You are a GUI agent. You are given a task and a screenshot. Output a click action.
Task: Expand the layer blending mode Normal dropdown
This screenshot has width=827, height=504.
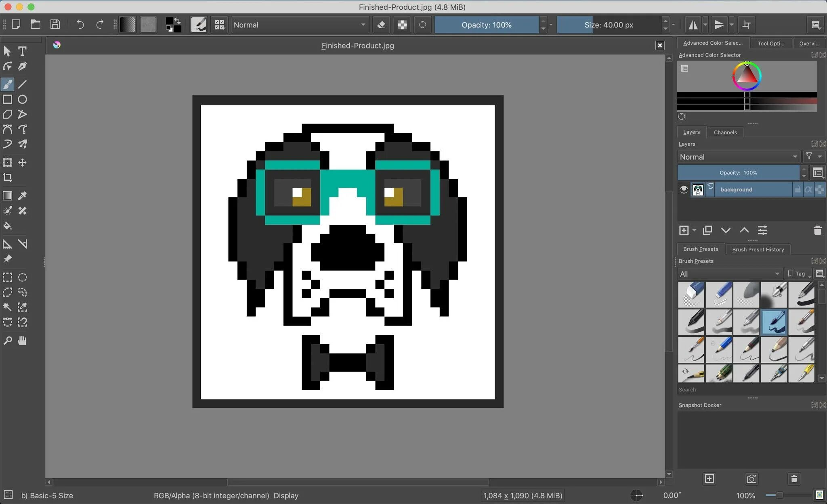[x=738, y=157]
